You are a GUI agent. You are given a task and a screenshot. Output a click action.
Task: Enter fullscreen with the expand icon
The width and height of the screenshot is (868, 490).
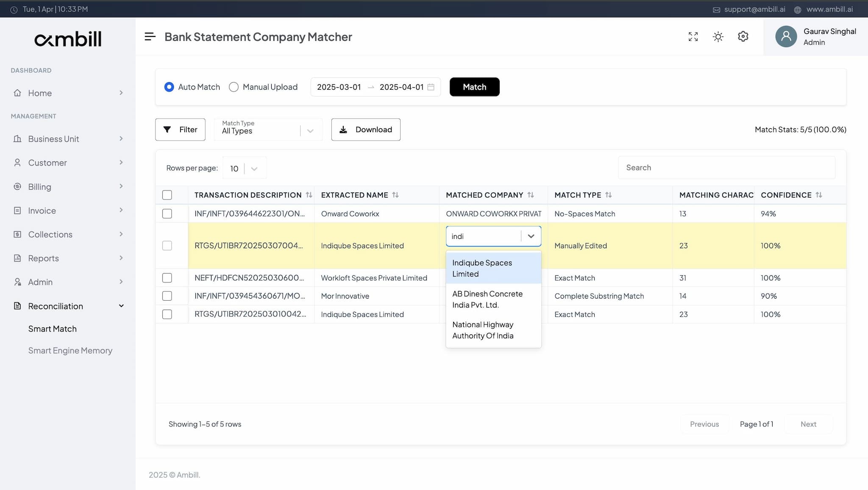(693, 36)
